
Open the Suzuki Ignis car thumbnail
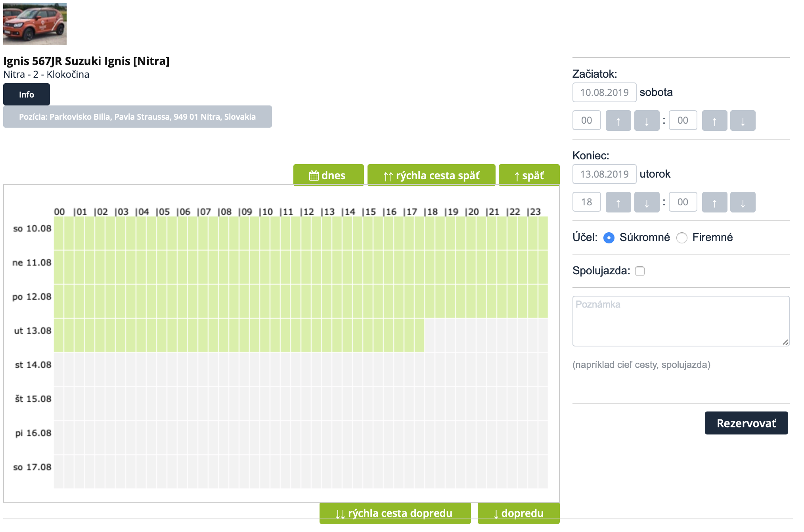pos(35,24)
